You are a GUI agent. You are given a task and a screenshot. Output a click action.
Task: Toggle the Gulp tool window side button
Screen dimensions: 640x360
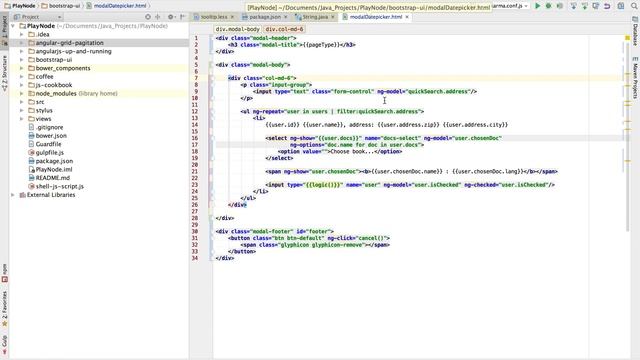pyautogui.click(x=4, y=345)
